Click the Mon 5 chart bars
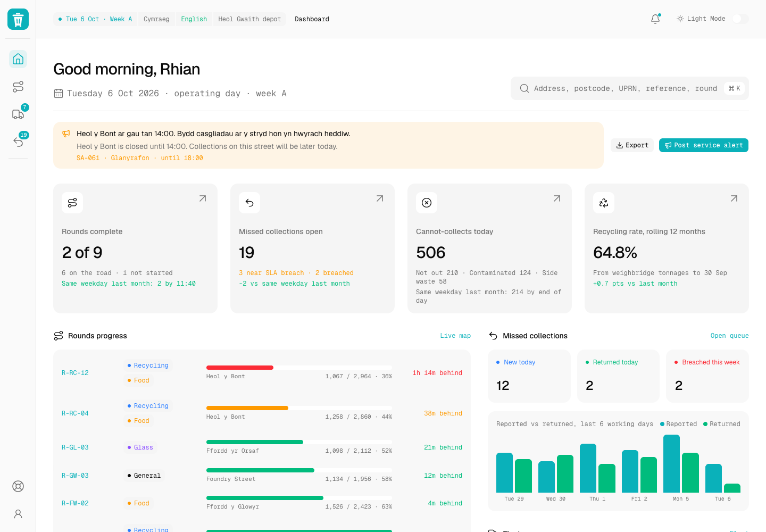Viewport: 766px width, 532px height. (x=681, y=463)
